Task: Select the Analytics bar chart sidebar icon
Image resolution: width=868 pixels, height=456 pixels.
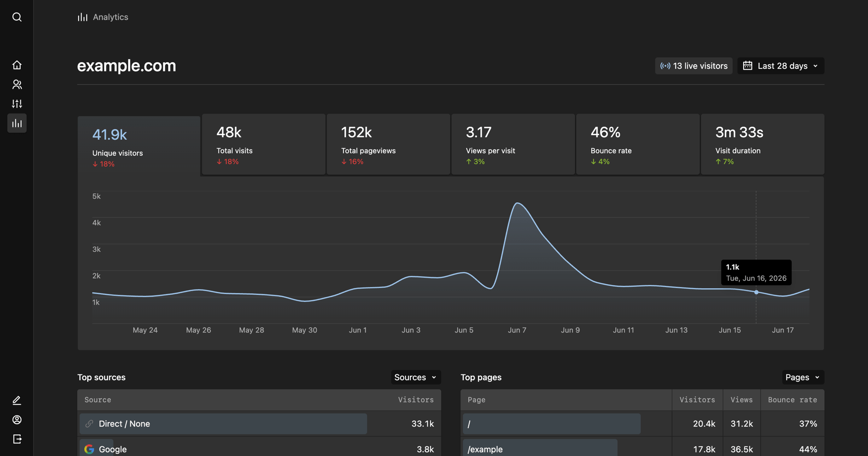Action: [x=17, y=123]
